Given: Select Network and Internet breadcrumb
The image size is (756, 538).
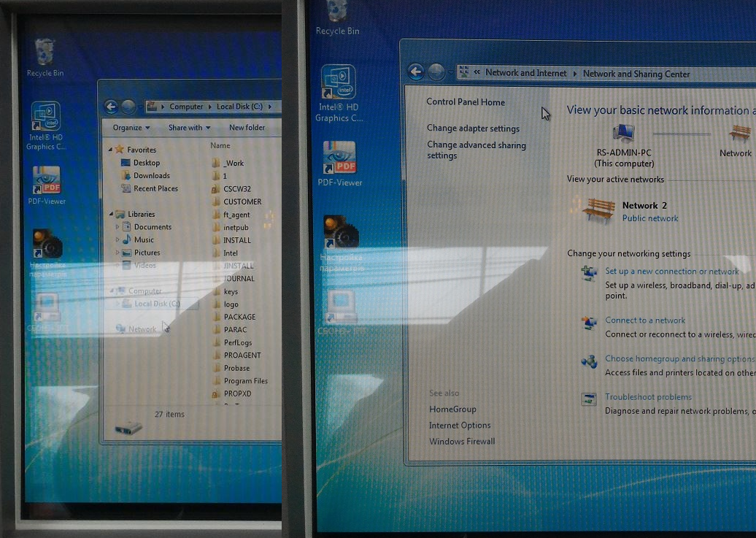Looking at the screenshot, I should tap(525, 73).
